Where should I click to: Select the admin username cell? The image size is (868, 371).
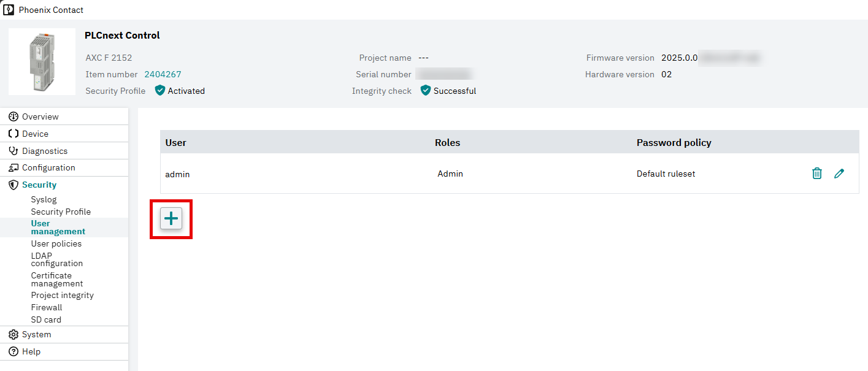click(x=177, y=174)
